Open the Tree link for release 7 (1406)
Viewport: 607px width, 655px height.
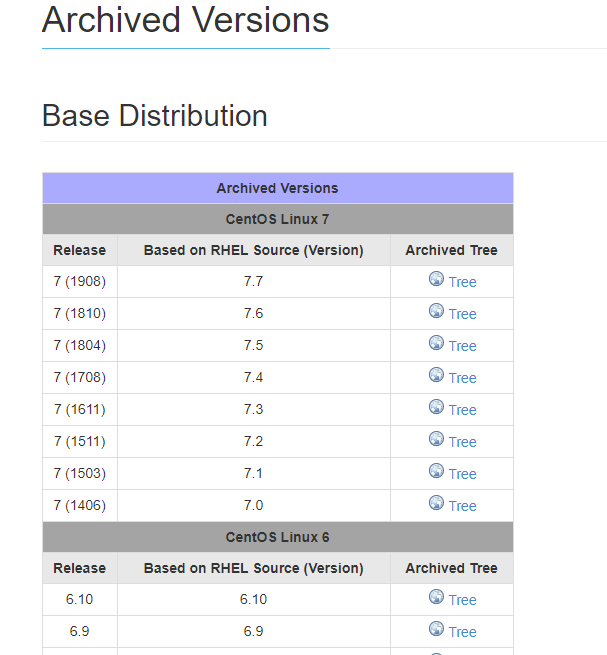(x=462, y=506)
